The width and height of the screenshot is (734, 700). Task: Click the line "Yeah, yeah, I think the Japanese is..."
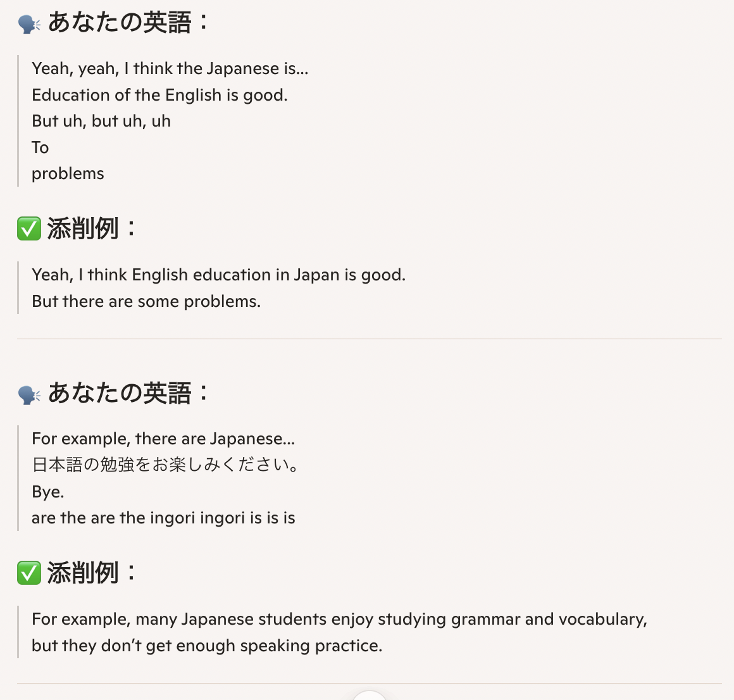pyautogui.click(x=170, y=69)
